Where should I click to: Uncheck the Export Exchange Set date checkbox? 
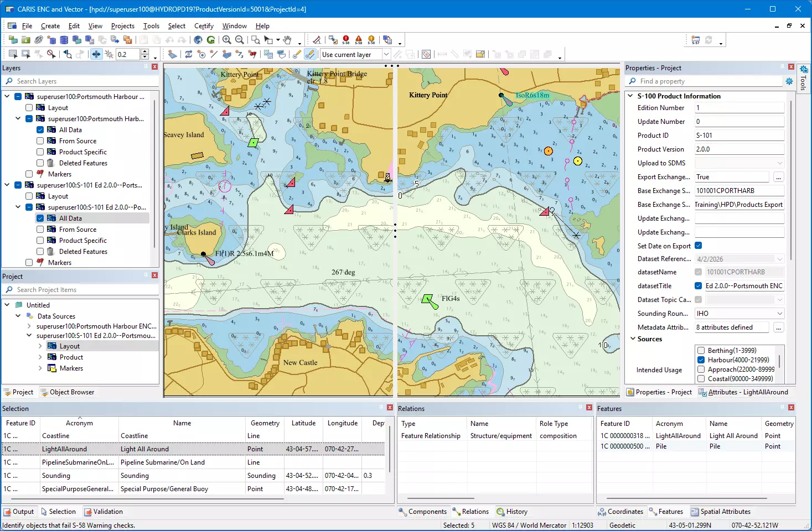tap(699, 246)
